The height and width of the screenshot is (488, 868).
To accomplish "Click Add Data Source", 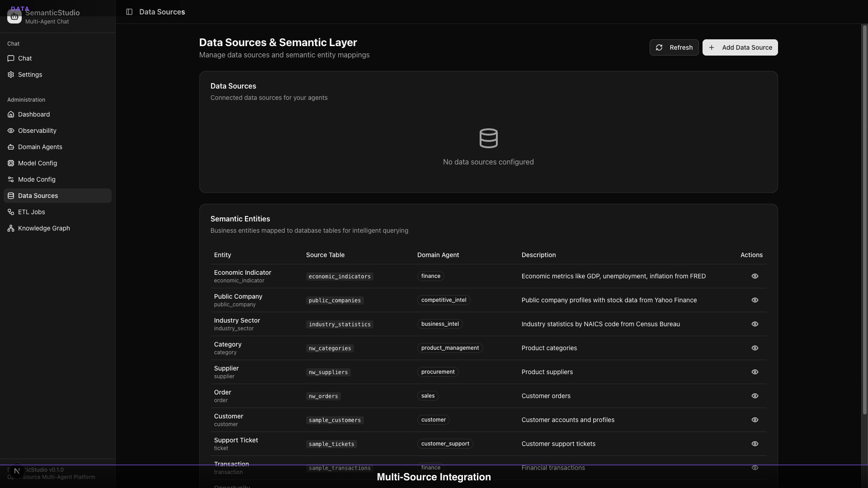I will pos(740,47).
